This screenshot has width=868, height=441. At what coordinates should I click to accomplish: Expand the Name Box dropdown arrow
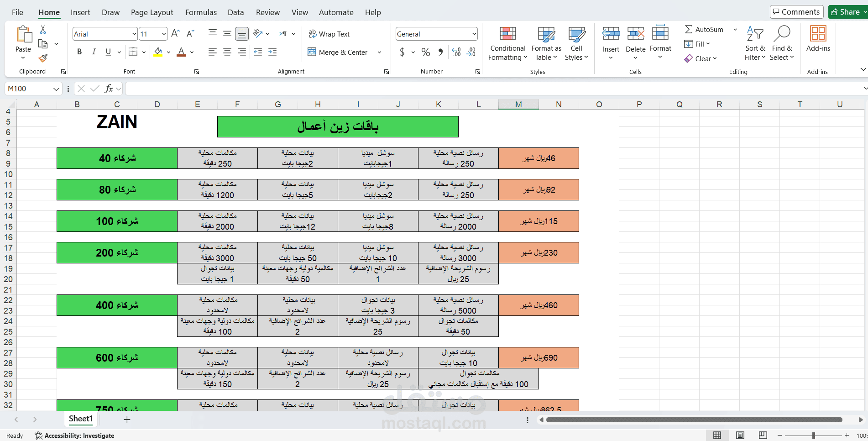[x=56, y=89]
